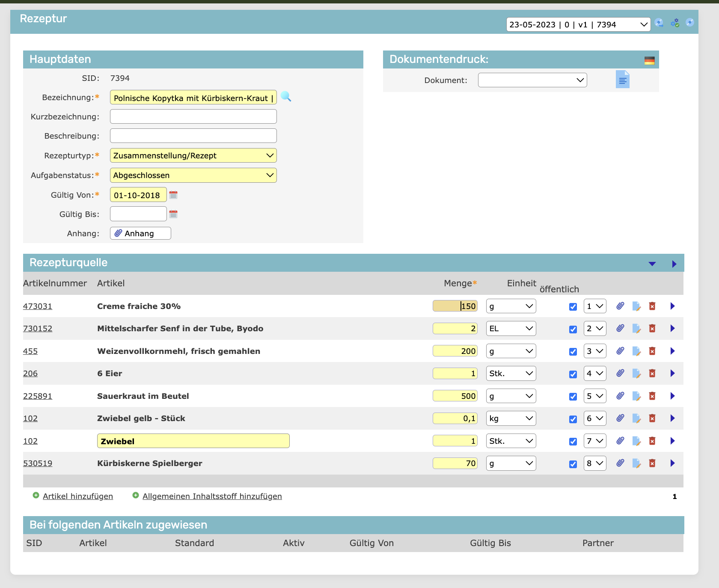Viewport: 719px width, 588px height.
Task: Click the document print icon
Action: pos(622,80)
